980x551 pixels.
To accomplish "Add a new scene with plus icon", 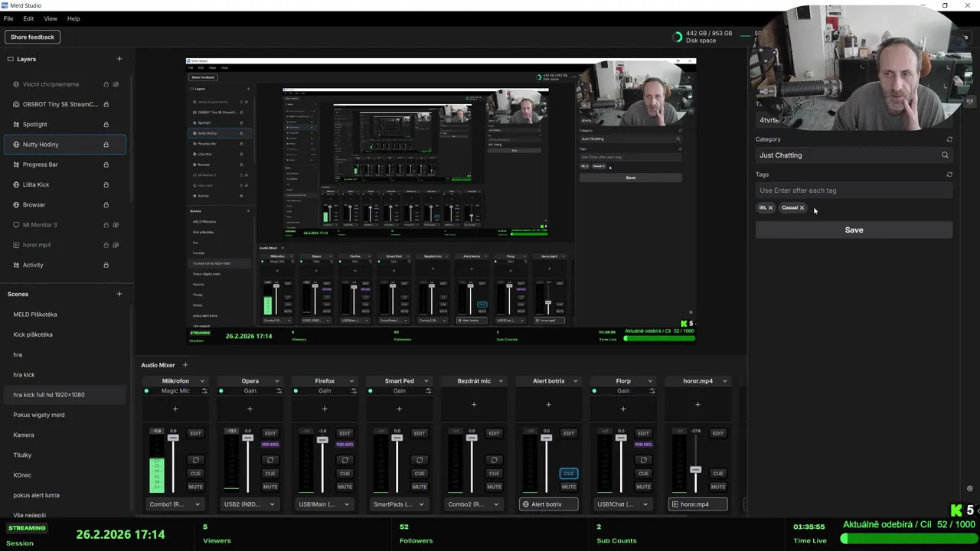I will click(x=119, y=294).
